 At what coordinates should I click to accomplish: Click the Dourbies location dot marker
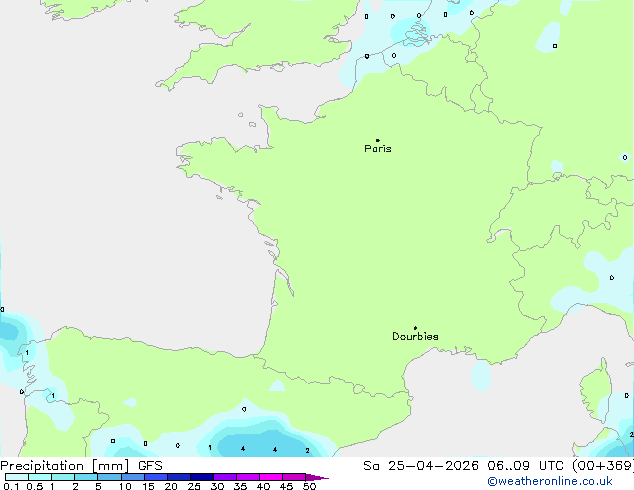point(415,328)
